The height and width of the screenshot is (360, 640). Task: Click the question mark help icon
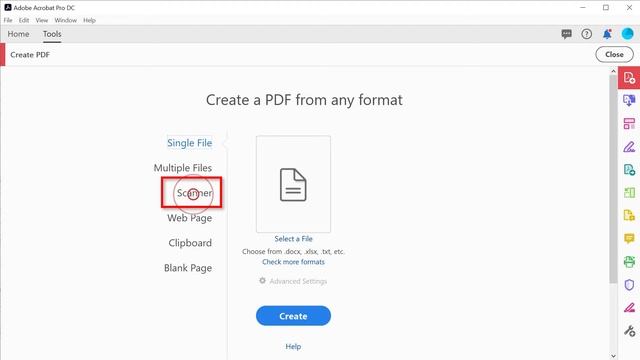tap(587, 34)
